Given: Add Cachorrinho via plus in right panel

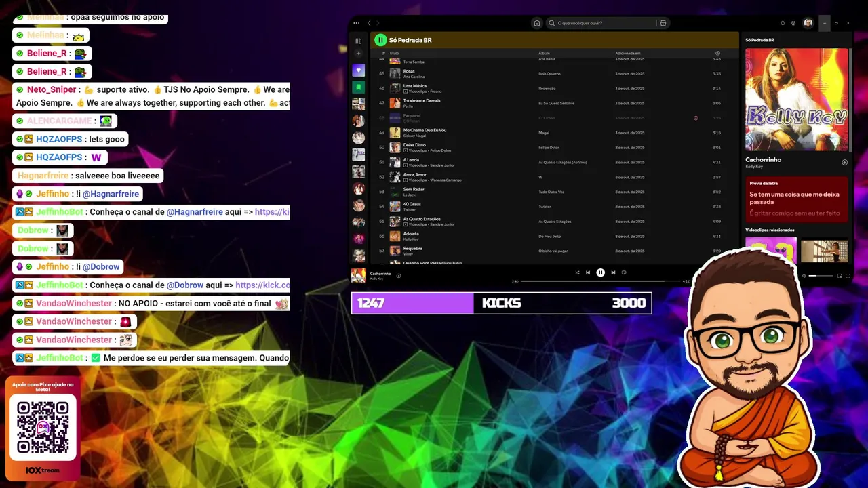Looking at the screenshot, I should [x=844, y=162].
